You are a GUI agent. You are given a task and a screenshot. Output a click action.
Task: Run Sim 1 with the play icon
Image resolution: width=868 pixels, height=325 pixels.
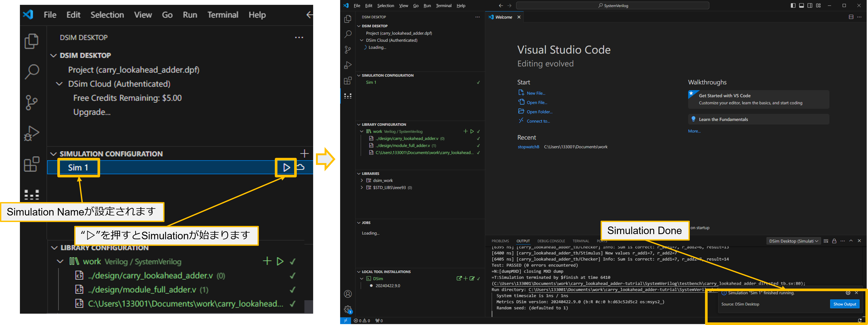tap(286, 167)
